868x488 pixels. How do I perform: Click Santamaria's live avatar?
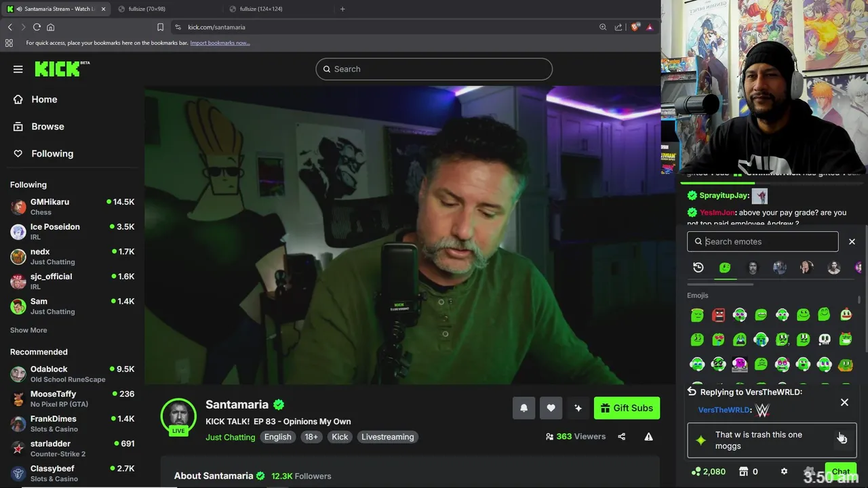tap(178, 415)
